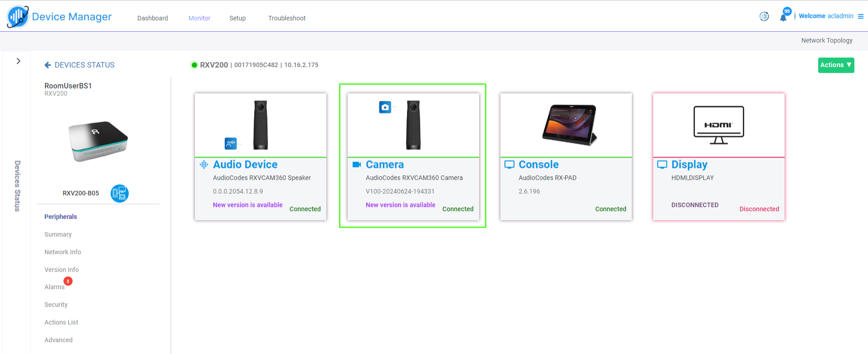Open Actions List in the sidebar

click(x=61, y=322)
